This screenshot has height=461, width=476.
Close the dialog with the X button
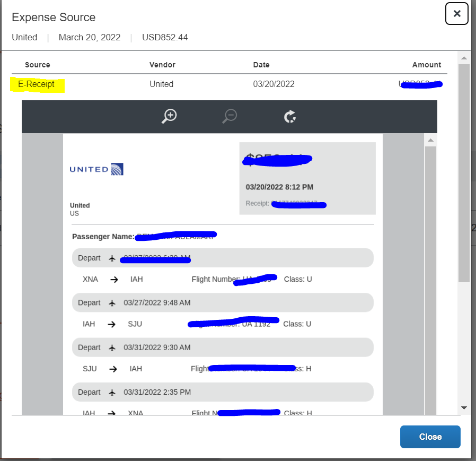(x=456, y=14)
